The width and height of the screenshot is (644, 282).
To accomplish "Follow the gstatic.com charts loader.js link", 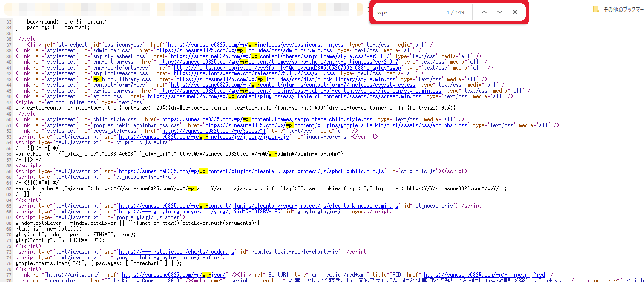I will (177, 252).
